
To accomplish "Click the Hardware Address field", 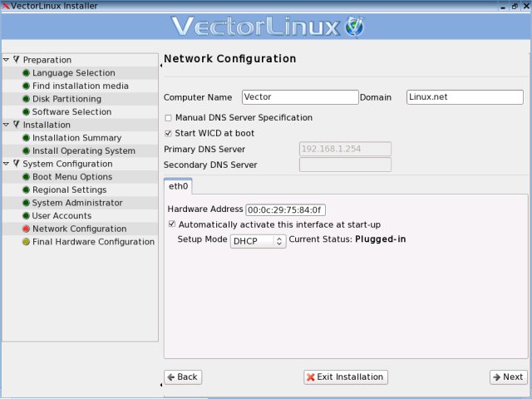I will pyautogui.click(x=285, y=210).
